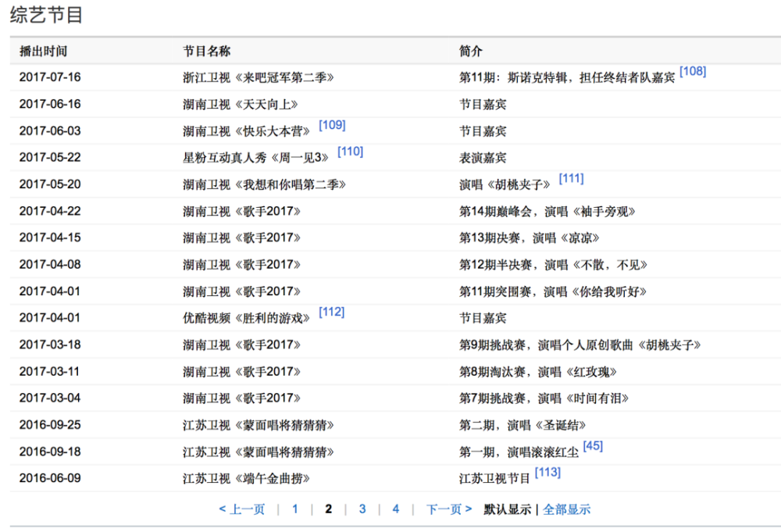Select 表演嘉宾 description cell
Image resolution: width=781 pixels, height=532 pixels.
click(x=483, y=158)
